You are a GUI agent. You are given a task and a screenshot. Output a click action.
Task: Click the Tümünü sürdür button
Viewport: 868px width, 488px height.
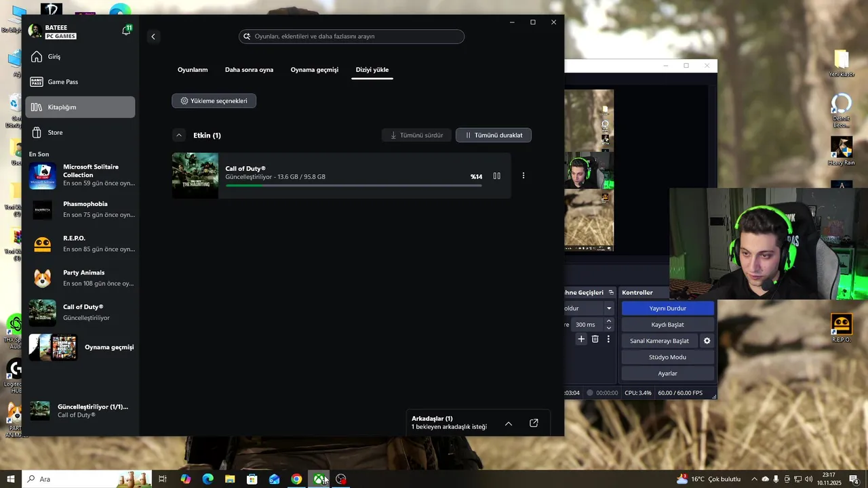(x=416, y=136)
